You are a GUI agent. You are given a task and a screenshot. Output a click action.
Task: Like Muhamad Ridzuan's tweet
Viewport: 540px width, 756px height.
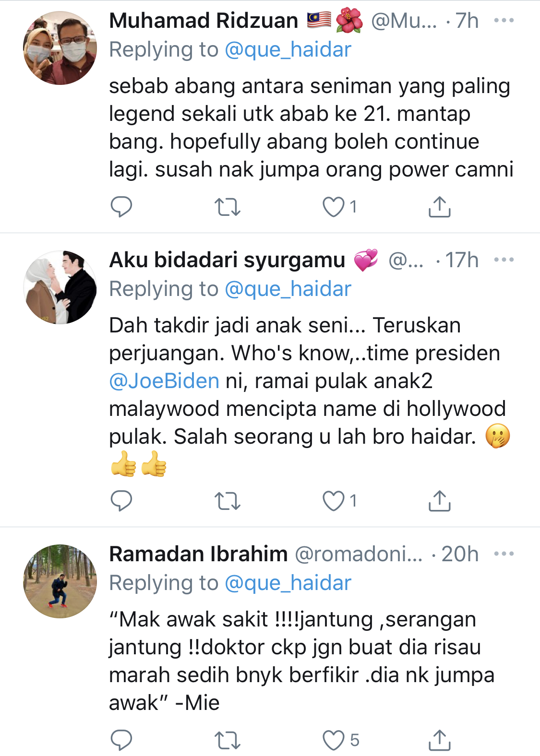(334, 207)
